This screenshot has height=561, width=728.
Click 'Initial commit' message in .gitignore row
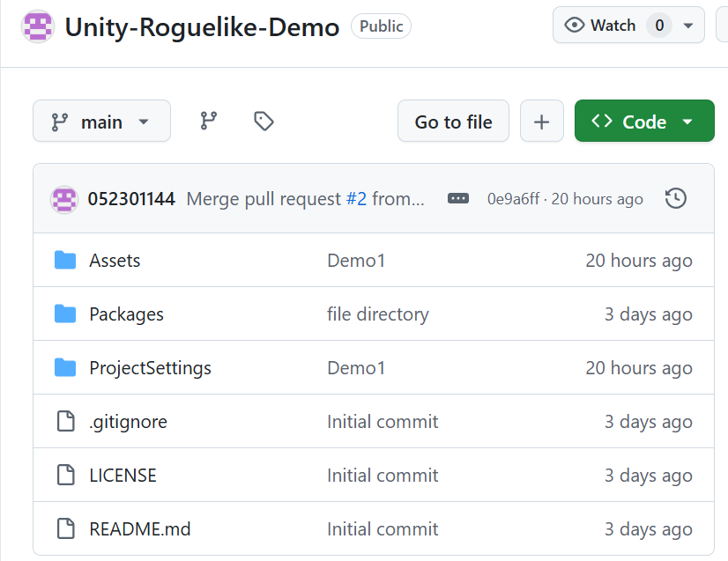coord(383,421)
